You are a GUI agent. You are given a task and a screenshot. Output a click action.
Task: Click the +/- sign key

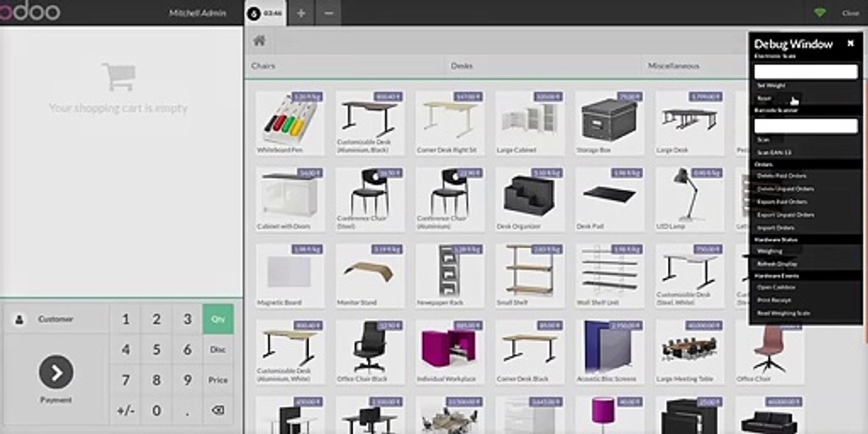point(125,410)
